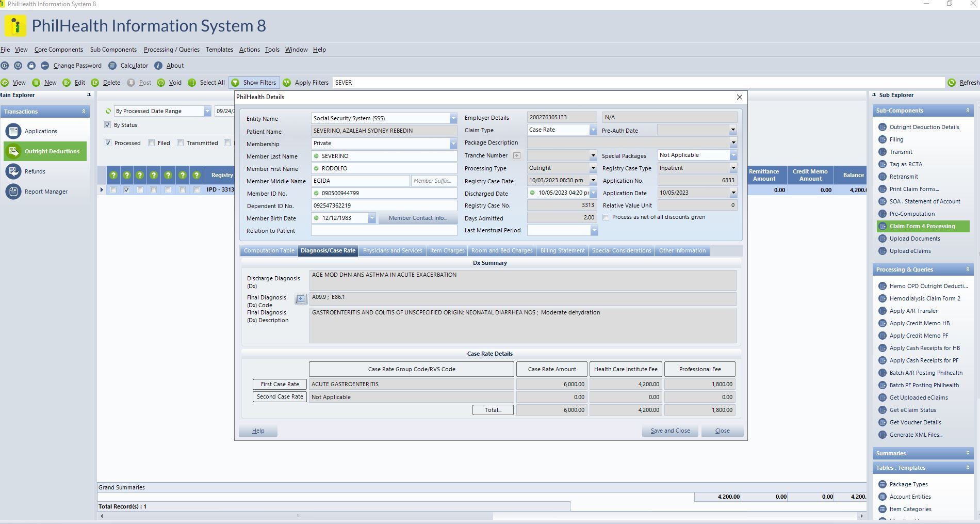Open the Item Charges tab
This screenshot has width=980, height=524.
click(447, 251)
